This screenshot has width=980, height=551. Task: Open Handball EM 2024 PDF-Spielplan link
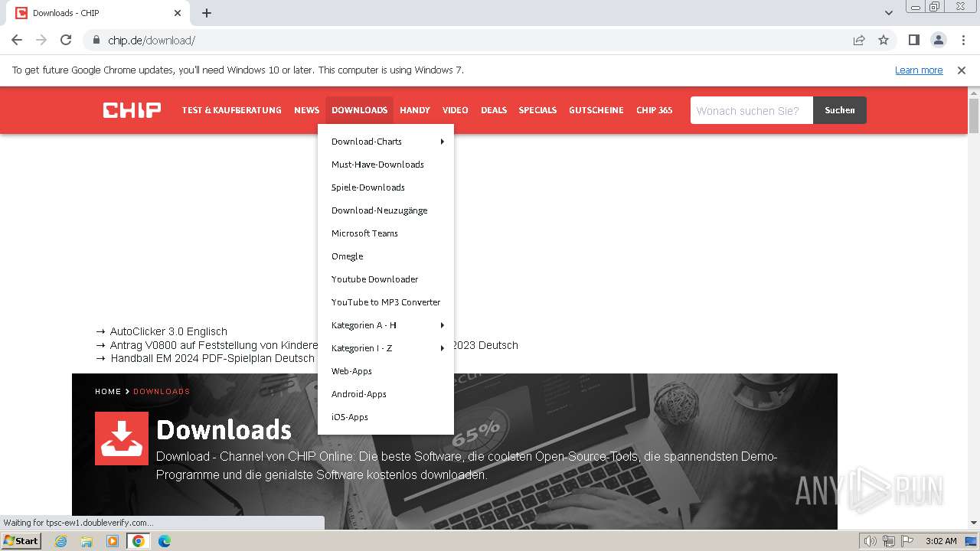click(212, 358)
